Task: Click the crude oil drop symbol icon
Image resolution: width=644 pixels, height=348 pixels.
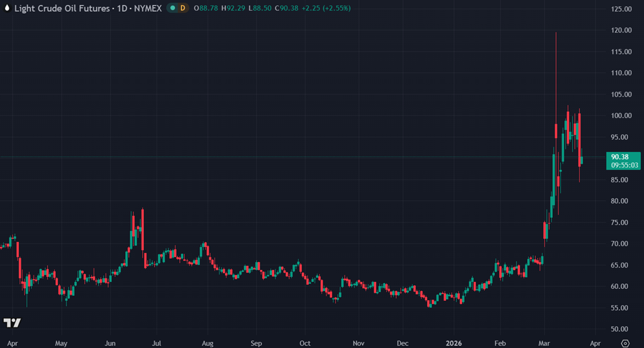Action: click(6, 8)
